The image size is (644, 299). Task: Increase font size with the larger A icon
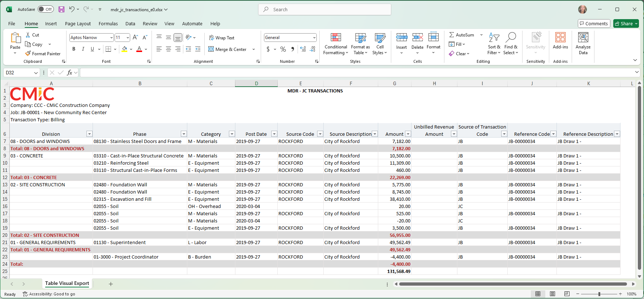click(135, 38)
